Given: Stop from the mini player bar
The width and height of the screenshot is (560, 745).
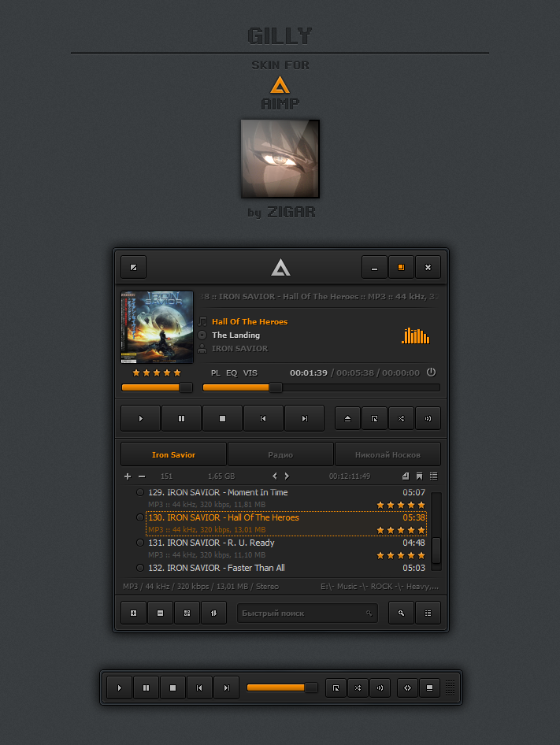Looking at the screenshot, I should click(173, 688).
